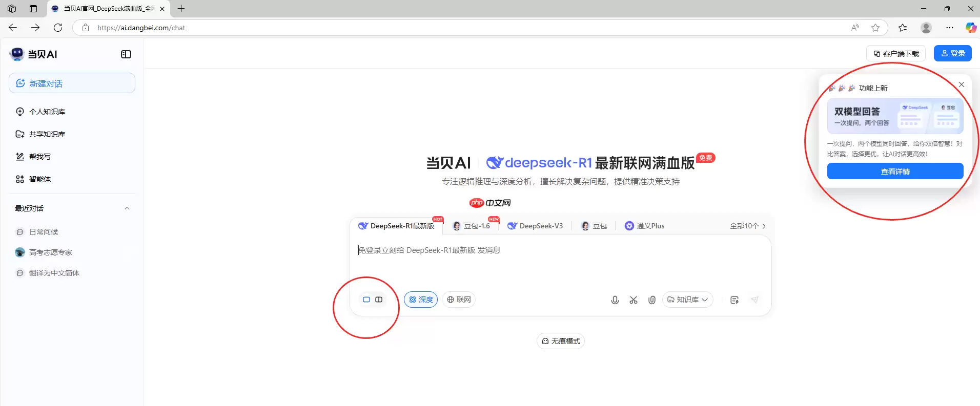Expand 全部10个 model list

(748, 226)
